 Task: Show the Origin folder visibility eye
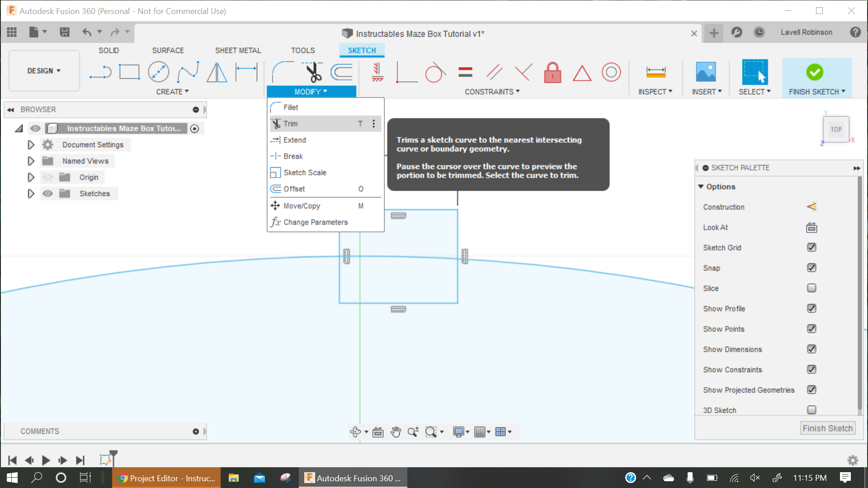47,177
